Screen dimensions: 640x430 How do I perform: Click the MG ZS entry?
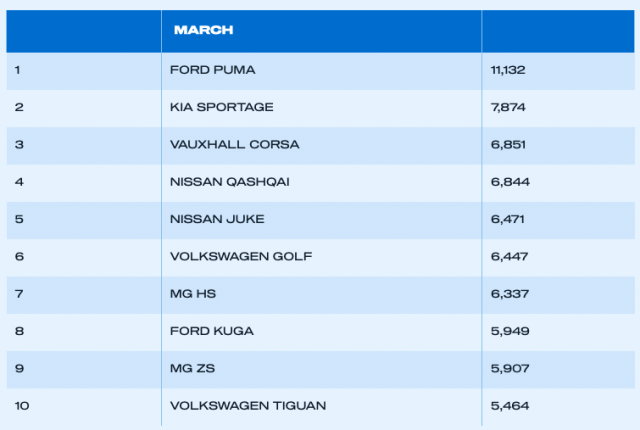click(192, 368)
